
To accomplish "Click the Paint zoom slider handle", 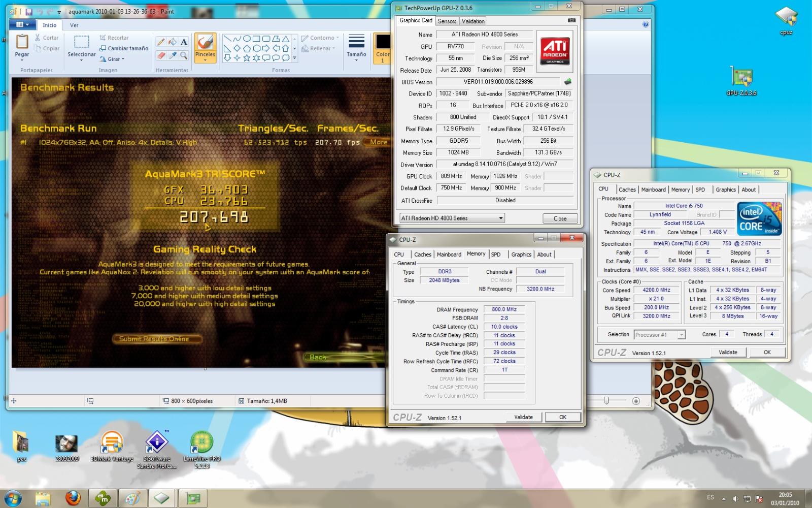I will coord(606,401).
